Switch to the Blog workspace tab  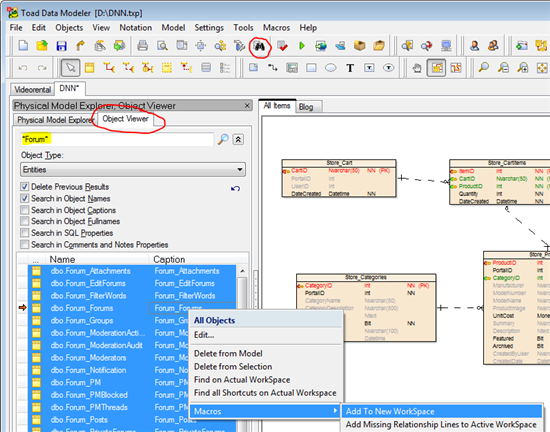306,107
